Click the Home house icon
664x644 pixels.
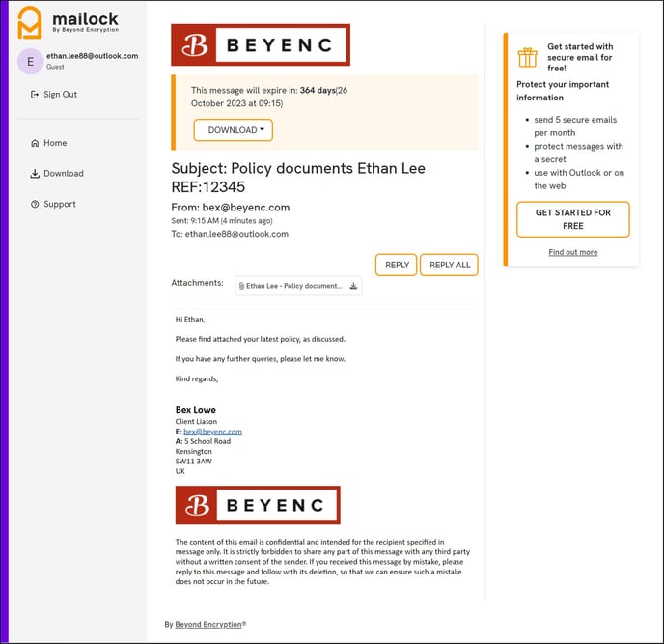click(35, 143)
